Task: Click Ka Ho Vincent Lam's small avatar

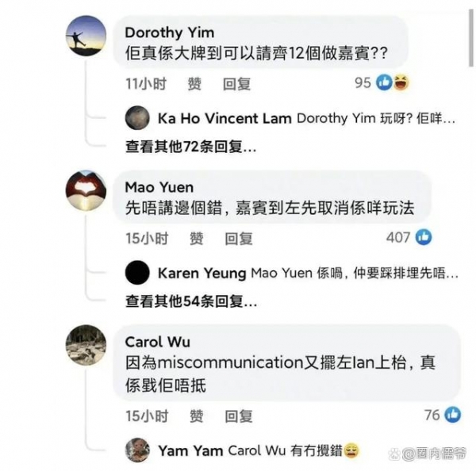Action: tap(137, 118)
